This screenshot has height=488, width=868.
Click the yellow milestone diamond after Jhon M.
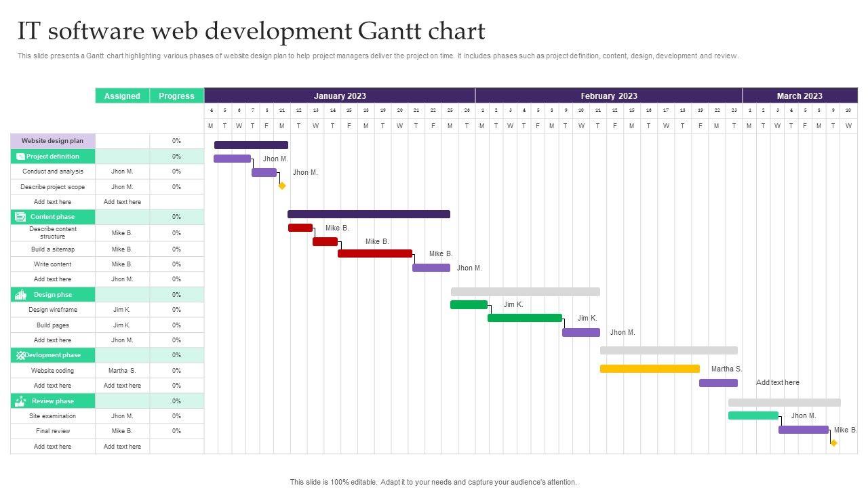[282, 186]
